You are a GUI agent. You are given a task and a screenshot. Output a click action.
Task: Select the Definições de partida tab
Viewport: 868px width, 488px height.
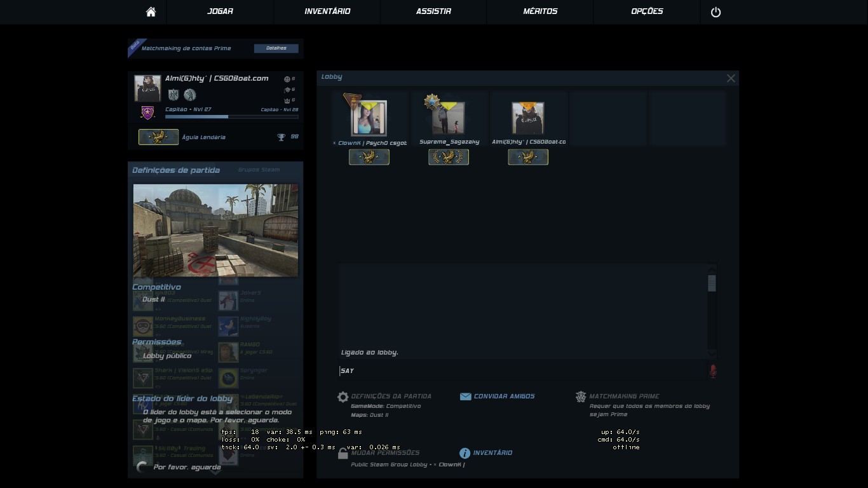click(176, 170)
